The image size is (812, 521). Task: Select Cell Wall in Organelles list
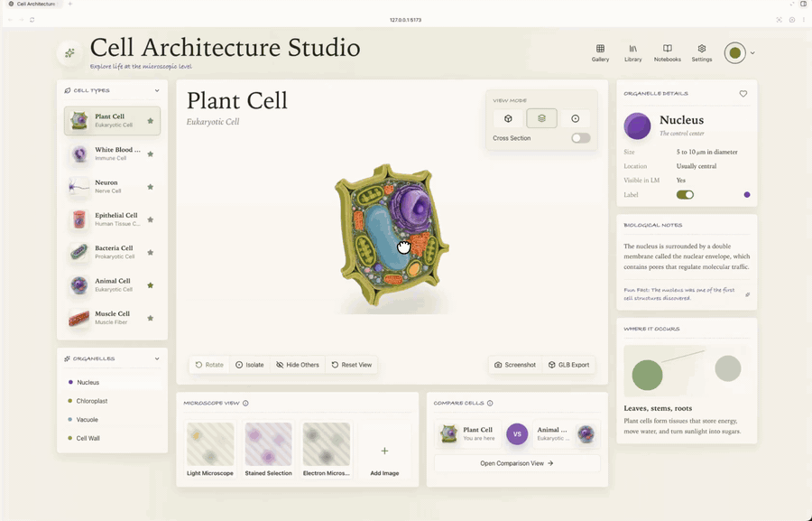(x=112, y=439)
